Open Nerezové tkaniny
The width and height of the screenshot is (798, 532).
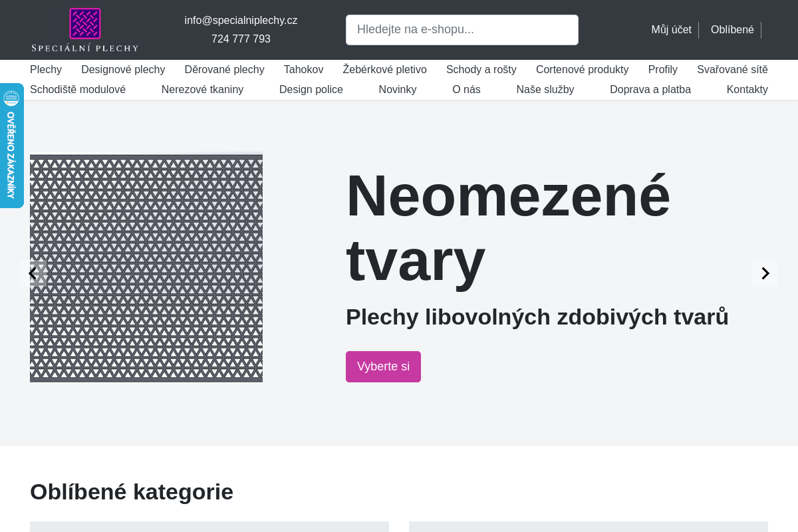(x=203, y=90)
